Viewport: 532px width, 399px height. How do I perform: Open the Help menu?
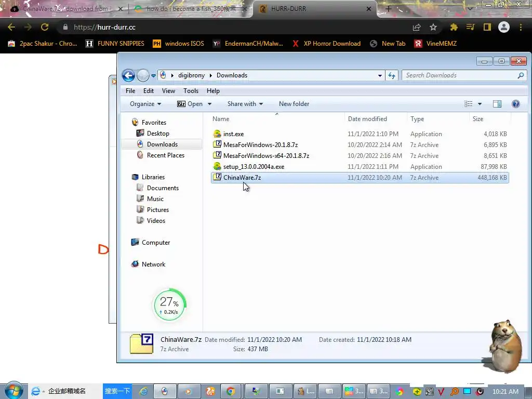213,91
